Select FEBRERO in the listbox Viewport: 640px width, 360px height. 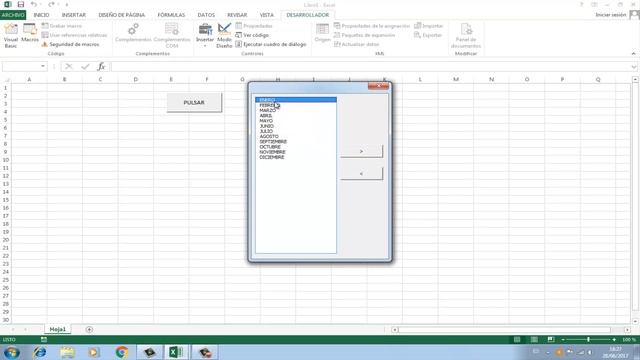(x=296, y=105)
